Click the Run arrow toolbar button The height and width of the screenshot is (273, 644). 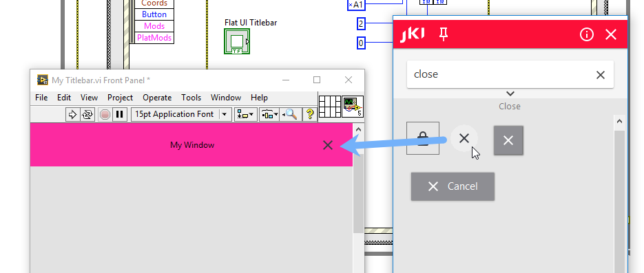pos(72,114)
